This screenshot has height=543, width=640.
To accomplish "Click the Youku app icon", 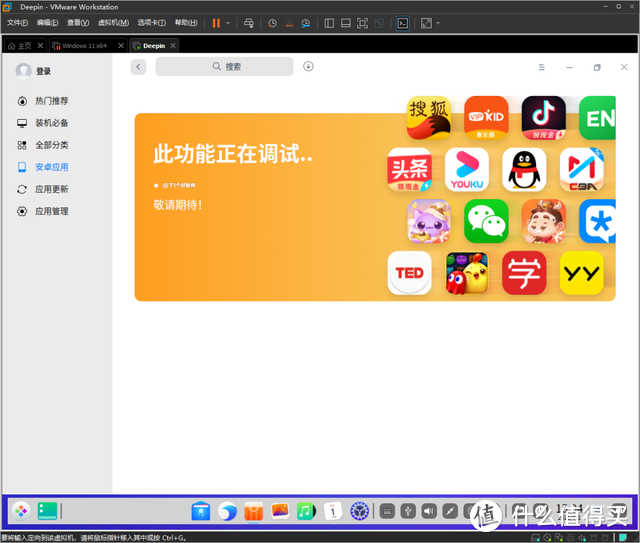I will 467,169.
